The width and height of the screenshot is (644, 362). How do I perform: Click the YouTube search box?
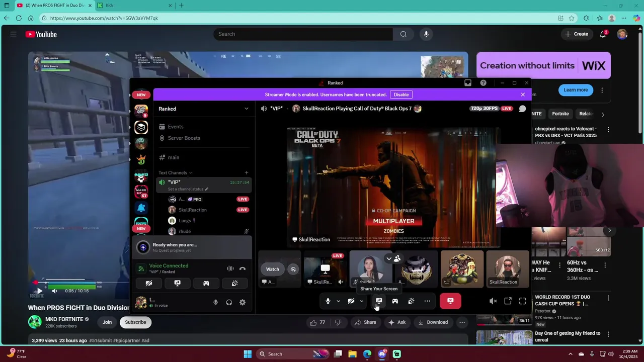coord(303,34)
